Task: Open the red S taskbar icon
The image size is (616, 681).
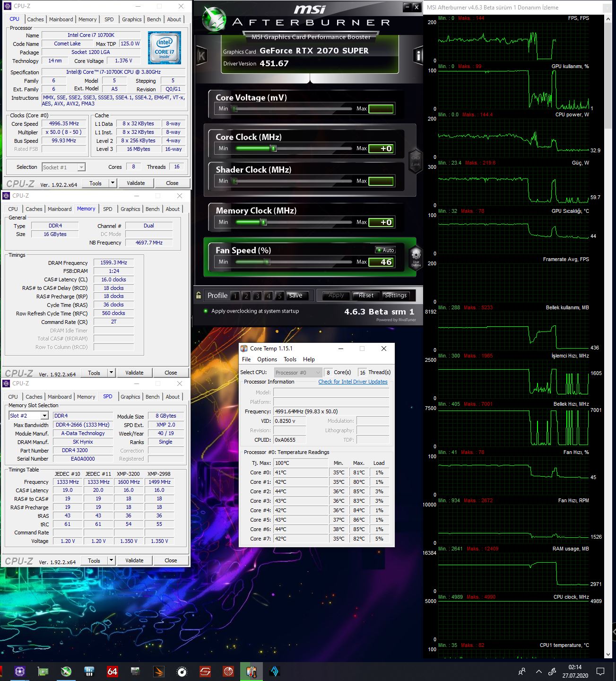Action: (x=205, y=671)
